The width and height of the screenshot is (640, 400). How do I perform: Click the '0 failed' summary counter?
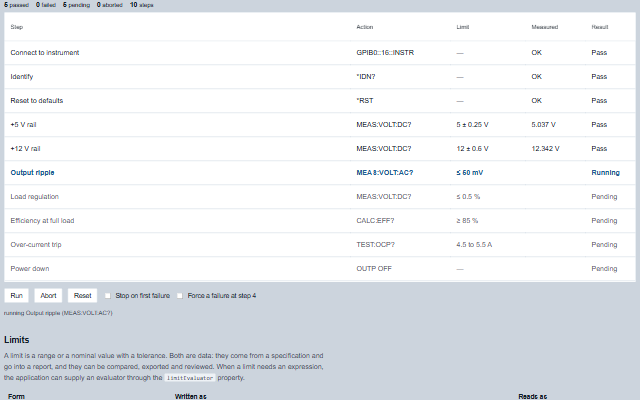tap(46, 5)
